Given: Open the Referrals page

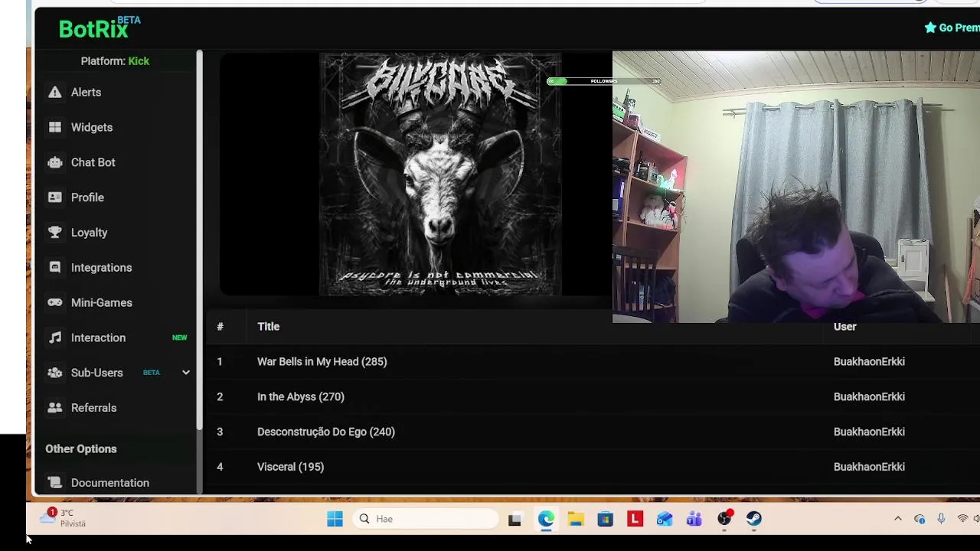Looking at the screenshot, I should tap(94, 408).
